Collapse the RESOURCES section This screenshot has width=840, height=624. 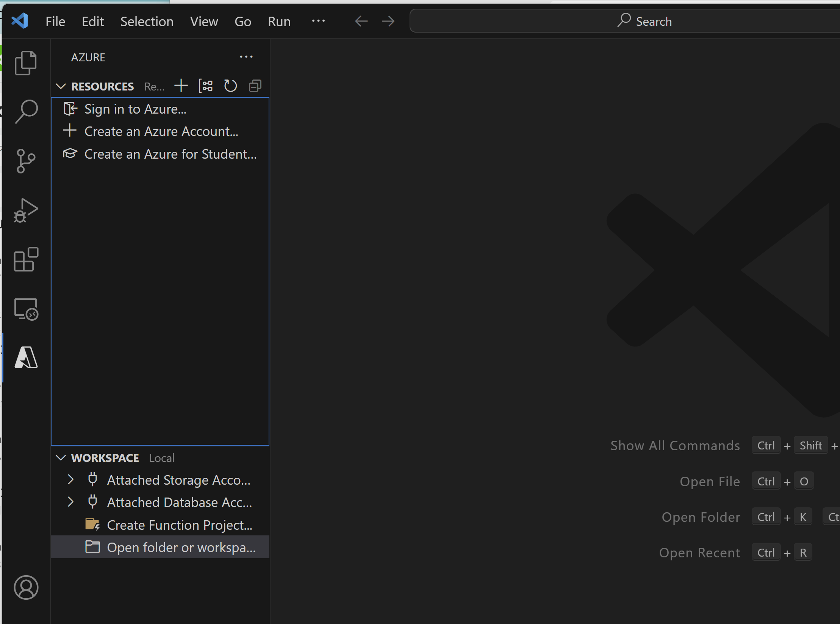61,86
